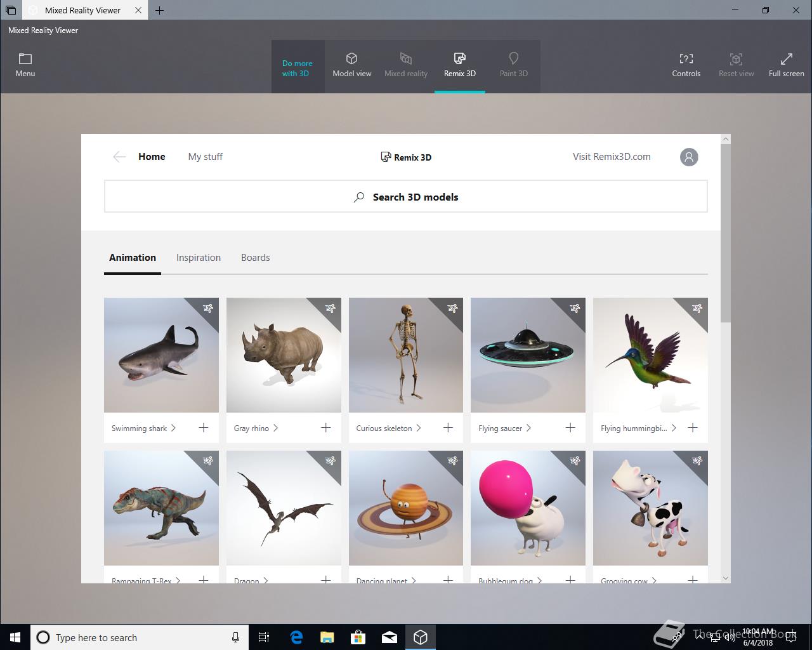
Task: Click animation badge on skeleton card
Action: [x=452, y=308]
